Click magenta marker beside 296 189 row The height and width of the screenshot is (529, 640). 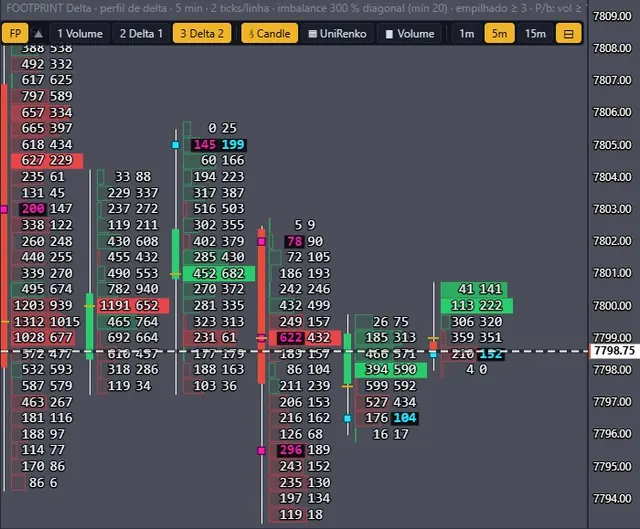(261, 451)
